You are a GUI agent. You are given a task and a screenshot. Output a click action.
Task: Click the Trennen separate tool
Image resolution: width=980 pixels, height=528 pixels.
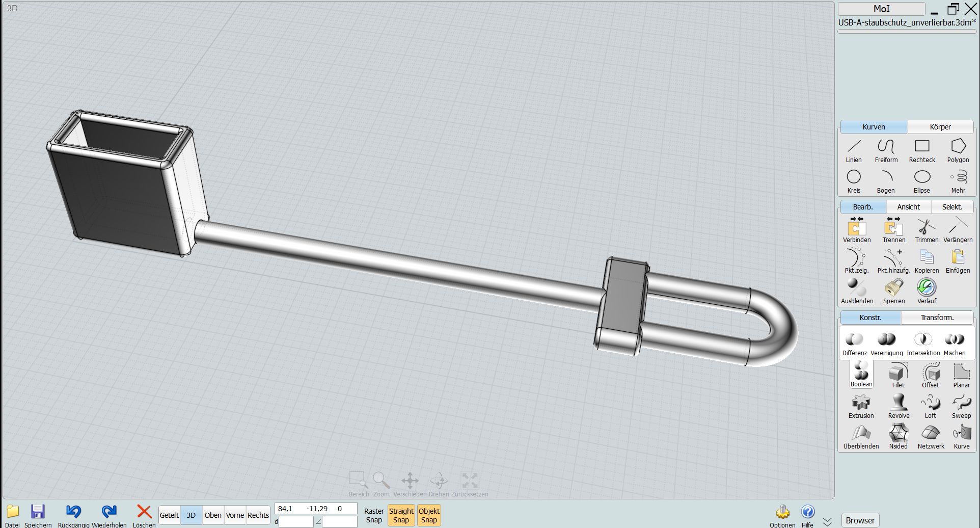[x=894, y=230]
